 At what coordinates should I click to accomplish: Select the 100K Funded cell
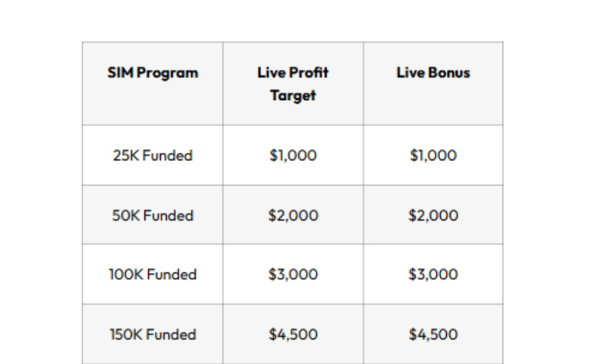[x=153, y=275]
